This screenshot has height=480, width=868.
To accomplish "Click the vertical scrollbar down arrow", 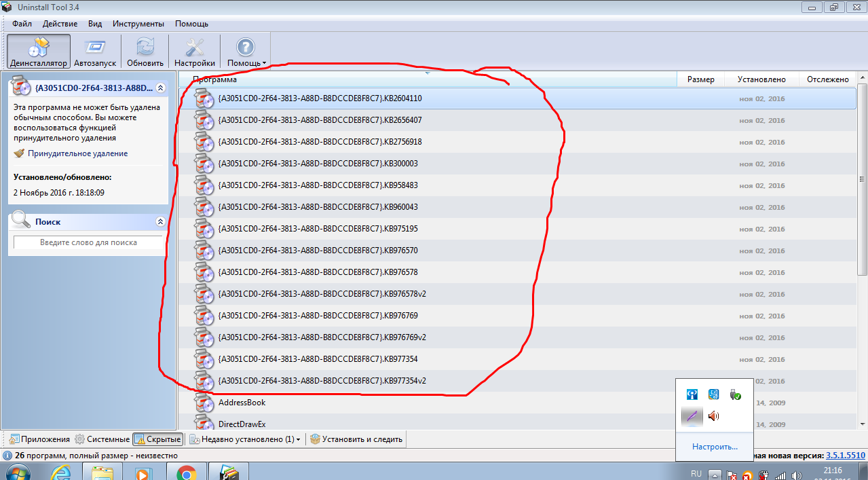I will [x=862, y=425].
